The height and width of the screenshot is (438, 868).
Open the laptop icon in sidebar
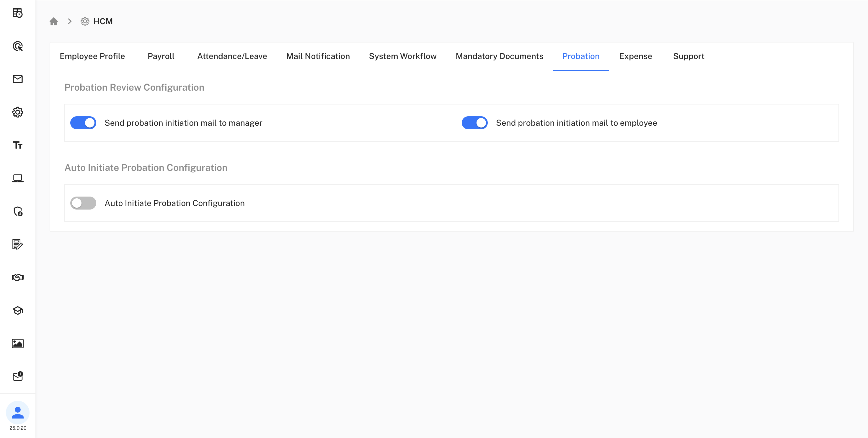click(17, 178)
